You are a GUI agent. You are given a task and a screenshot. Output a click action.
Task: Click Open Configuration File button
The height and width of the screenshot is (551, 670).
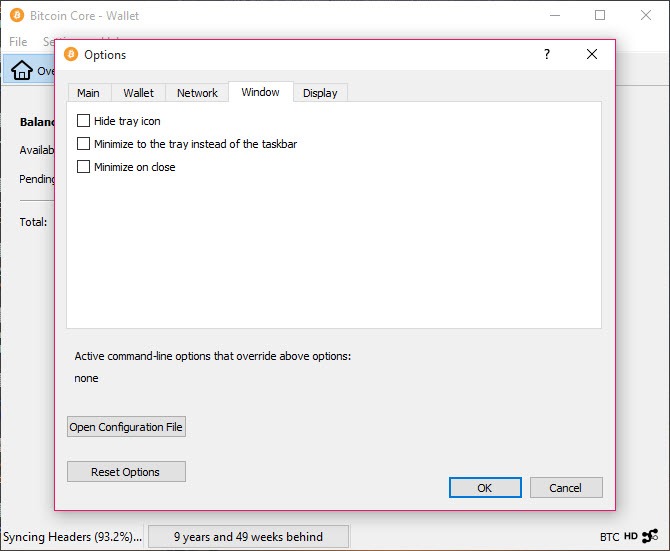126,427
